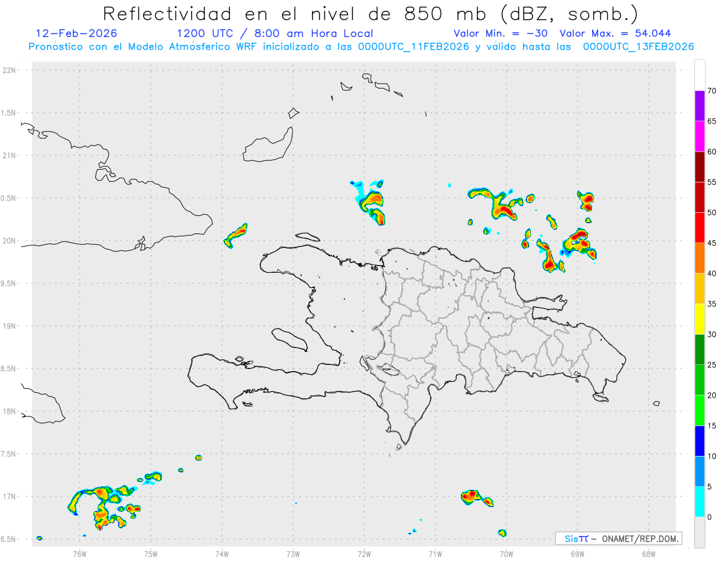Select the '69W' longitude label
728x562 pixels.
click(x=577, y=554)
